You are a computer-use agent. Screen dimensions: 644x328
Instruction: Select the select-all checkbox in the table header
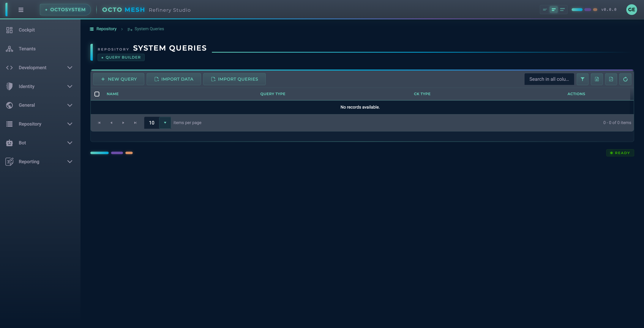coord(97,94)
